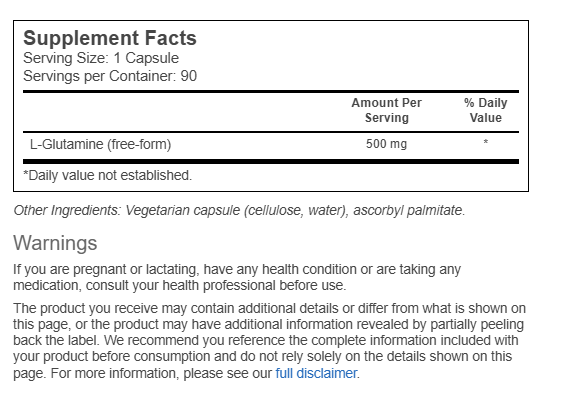The image size is (565, 415).
Task: Click the word Capsule in serving size
Action: click(x=152, y=58)
